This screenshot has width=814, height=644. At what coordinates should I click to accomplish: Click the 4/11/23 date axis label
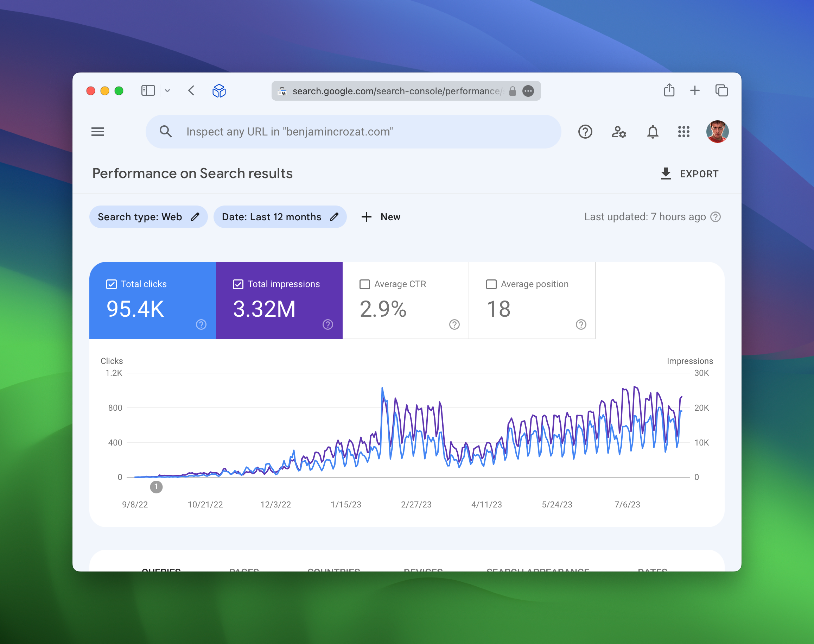click(487, 505)
